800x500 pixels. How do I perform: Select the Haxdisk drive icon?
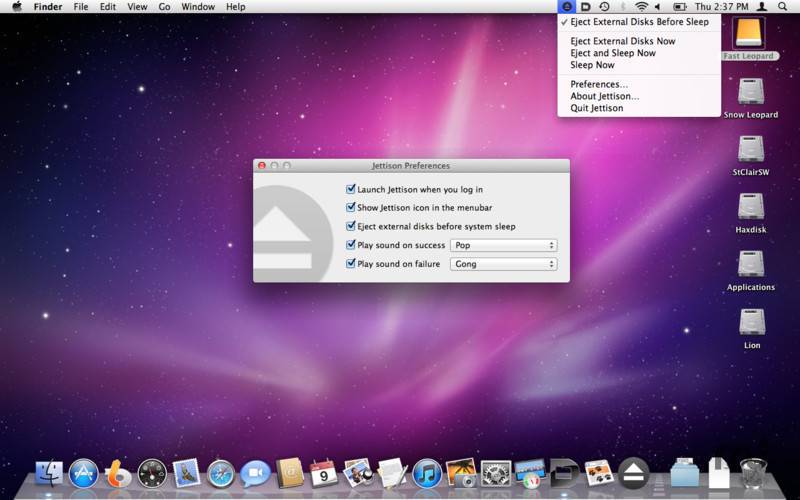[x=751, y=207]
